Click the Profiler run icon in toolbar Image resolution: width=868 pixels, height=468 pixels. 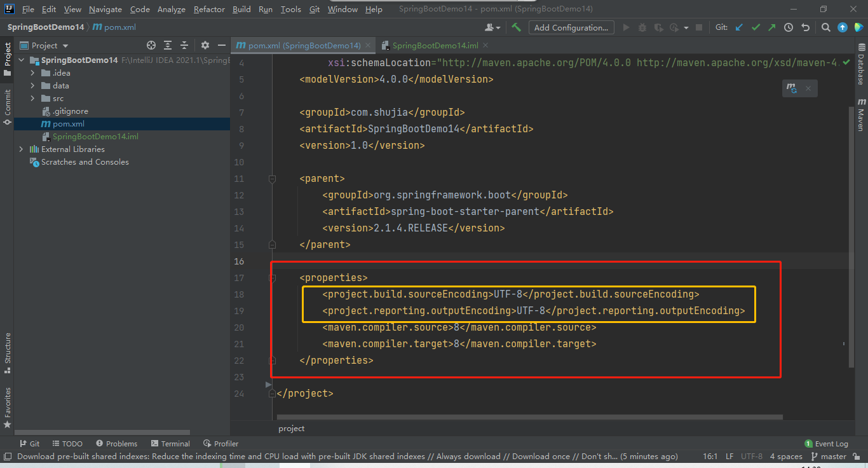pyautogui.click(x=675, y=27)
